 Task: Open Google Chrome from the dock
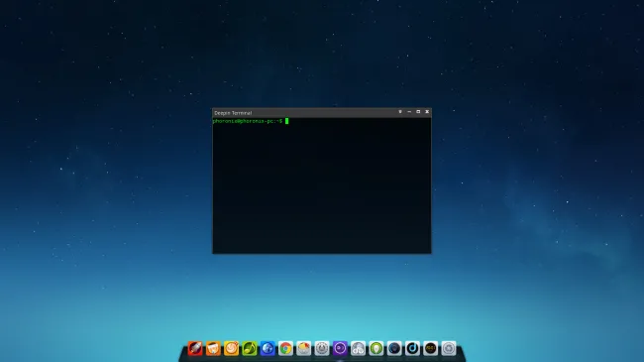[285, 348]
